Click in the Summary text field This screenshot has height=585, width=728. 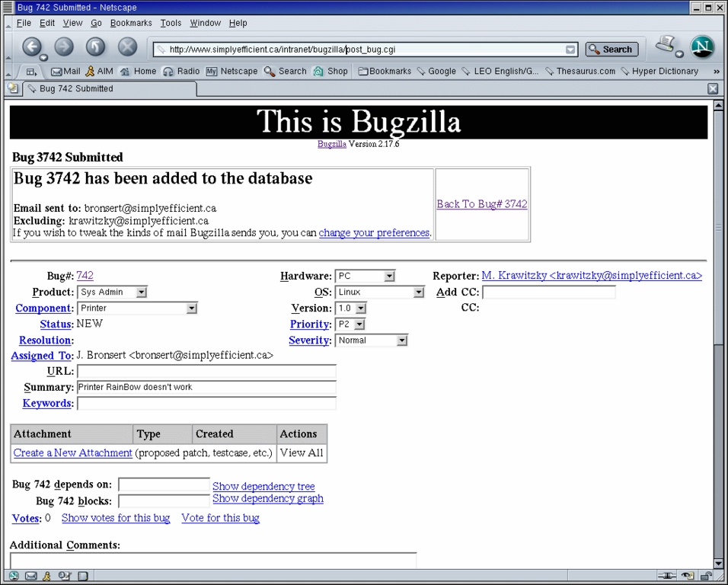[206, 388]
